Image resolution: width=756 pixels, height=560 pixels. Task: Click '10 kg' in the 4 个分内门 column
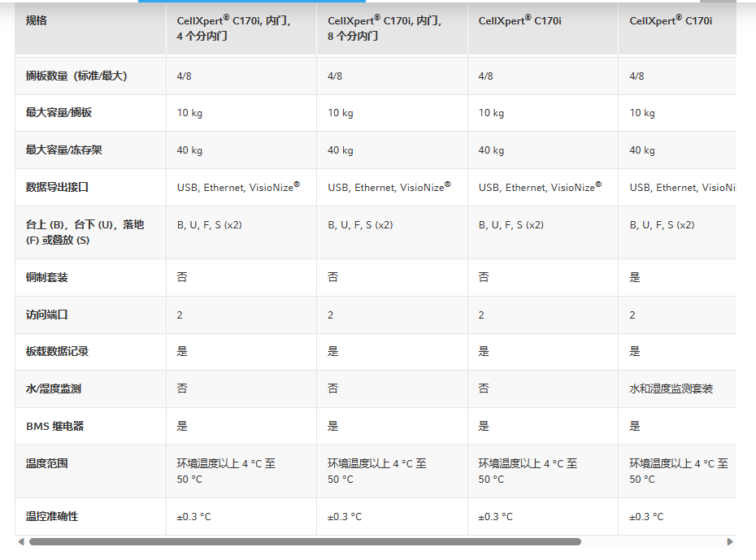(189, 113)
